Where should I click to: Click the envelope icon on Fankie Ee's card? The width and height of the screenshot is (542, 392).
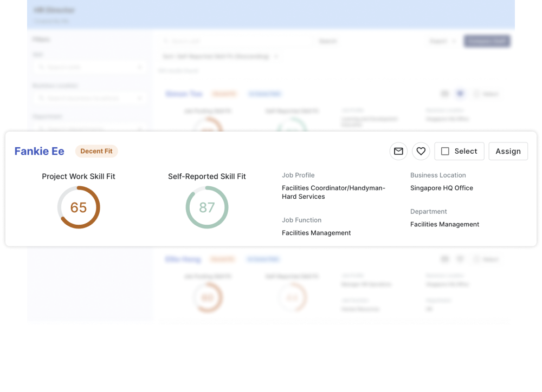point(398,151)
